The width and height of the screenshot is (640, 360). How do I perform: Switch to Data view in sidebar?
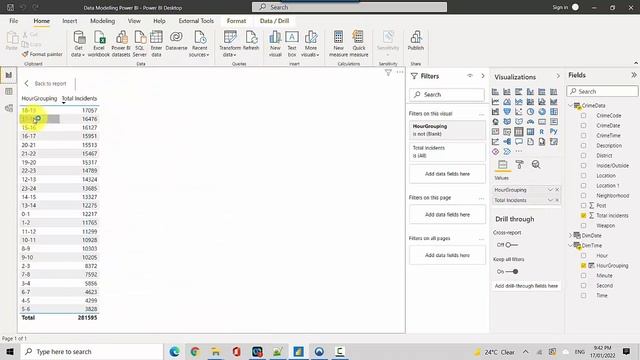[x=9, y=91]
